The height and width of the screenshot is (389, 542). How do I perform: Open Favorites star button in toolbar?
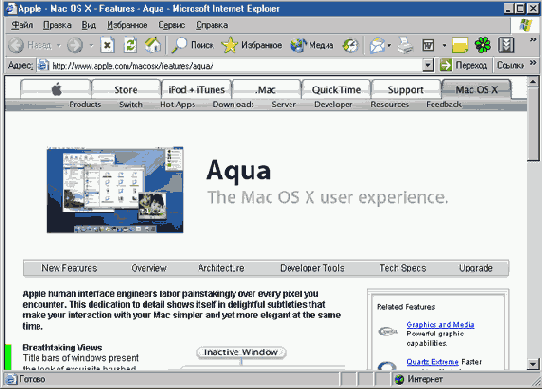tap(252, 45)
